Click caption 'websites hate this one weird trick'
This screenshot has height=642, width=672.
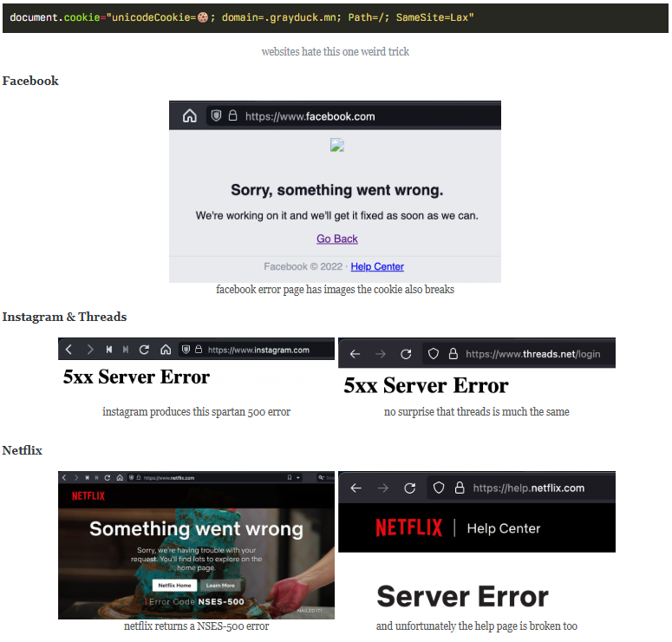click(x=336, y=51)
